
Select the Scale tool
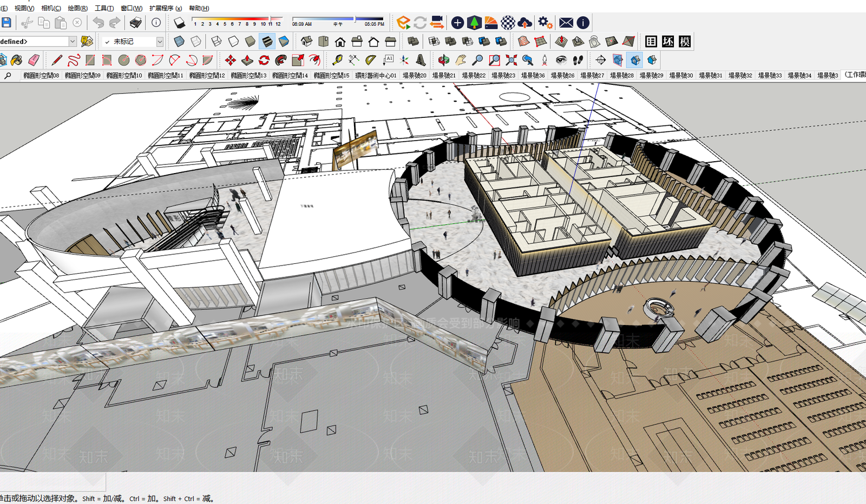coord(298,60)
